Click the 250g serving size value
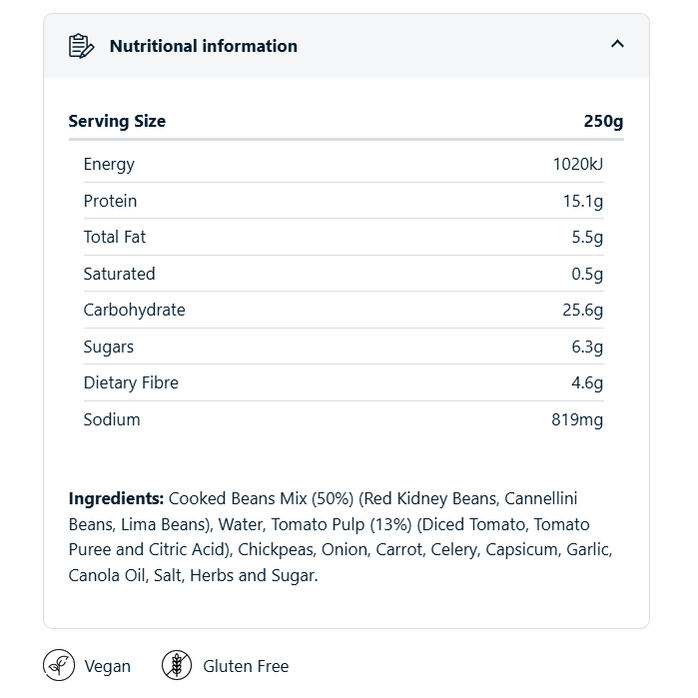Image resolution: width=698 pixels, height=698 pixels. [x=603, y=121]
